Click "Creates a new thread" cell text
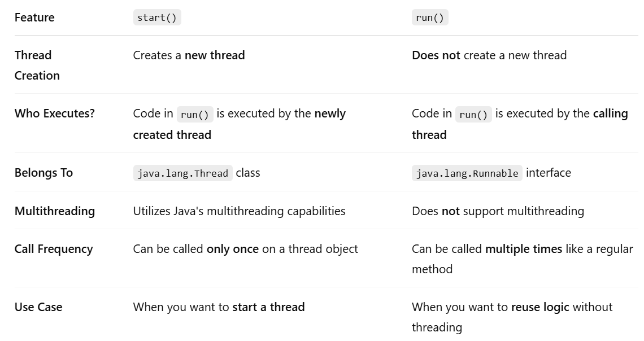 [189, 55]
